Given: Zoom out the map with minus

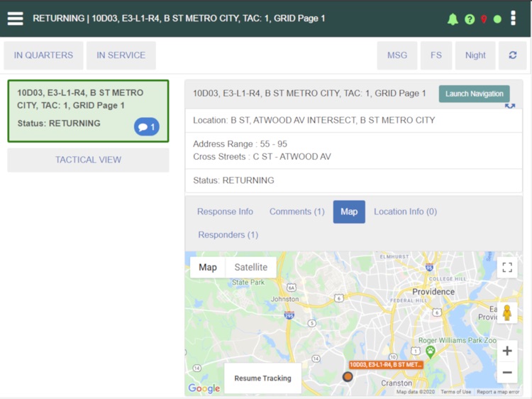Looking at the screenshot, I should [x=507, y=373].
